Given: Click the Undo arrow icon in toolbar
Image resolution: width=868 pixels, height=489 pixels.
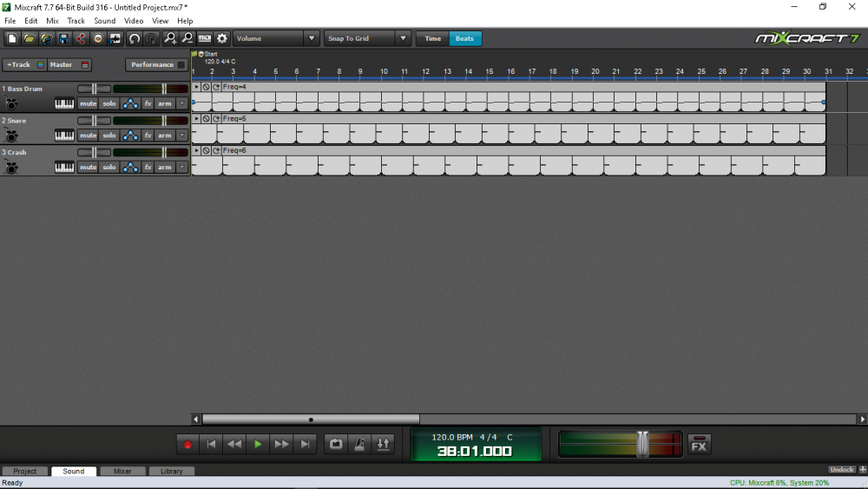Looking at the screenshot, I should coord(135,38).
